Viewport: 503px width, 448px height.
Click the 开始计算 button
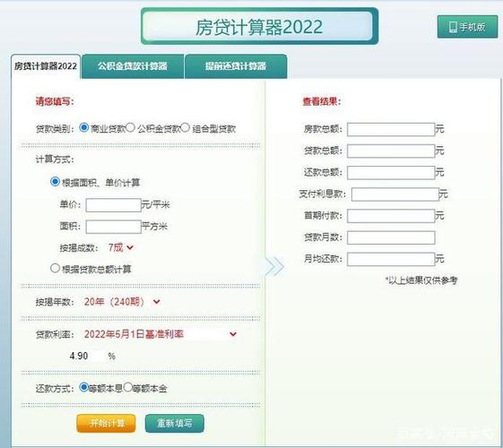(x=106, y=423)
